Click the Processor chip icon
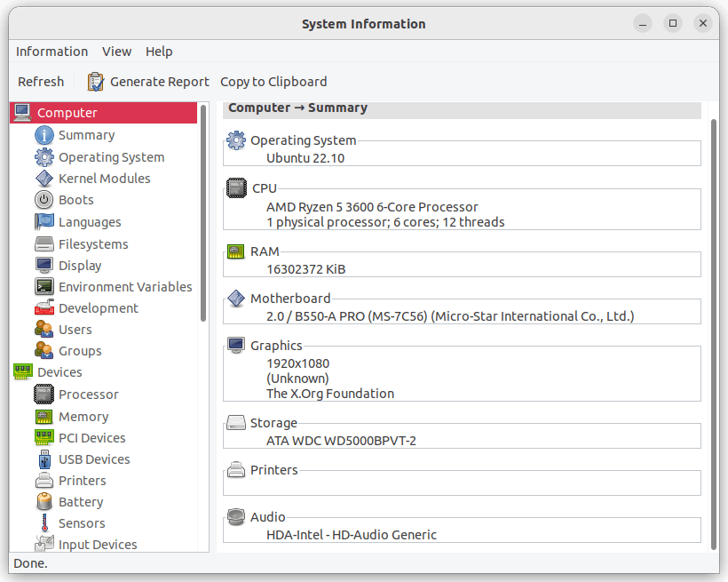The image size is (728, 582). (44, 395)
